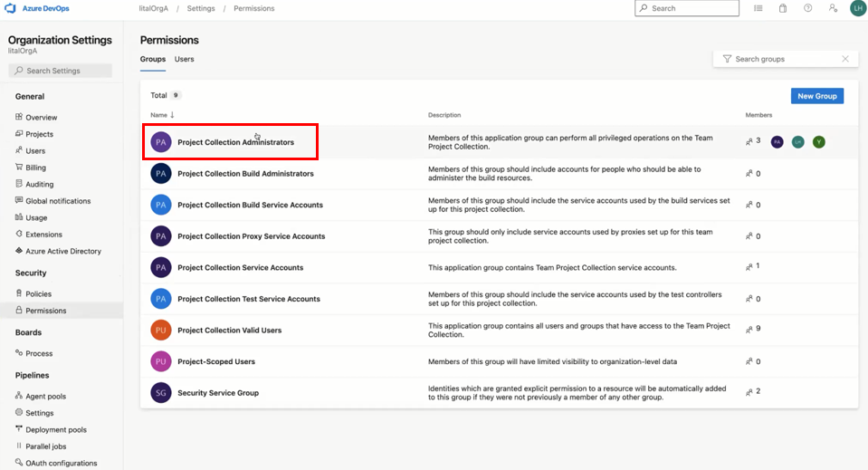Open Project-Scoped Users group row

[x=499, y=361]
